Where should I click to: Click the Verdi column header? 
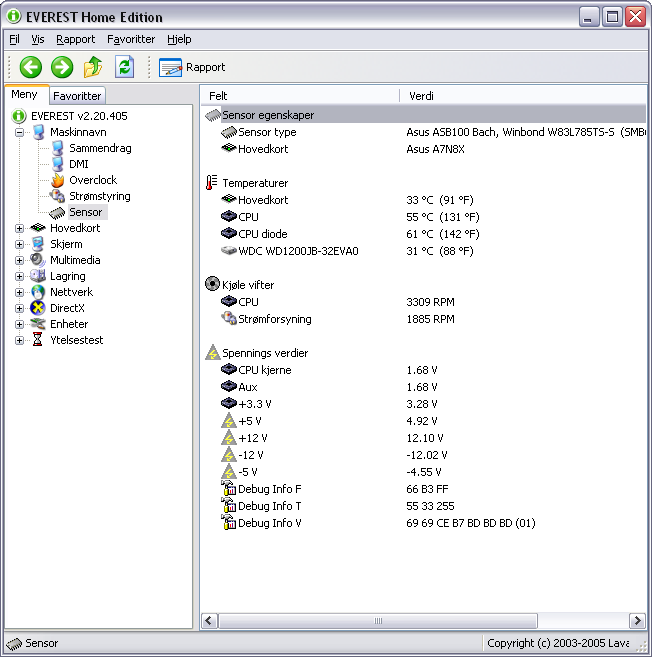pos(523,96)
